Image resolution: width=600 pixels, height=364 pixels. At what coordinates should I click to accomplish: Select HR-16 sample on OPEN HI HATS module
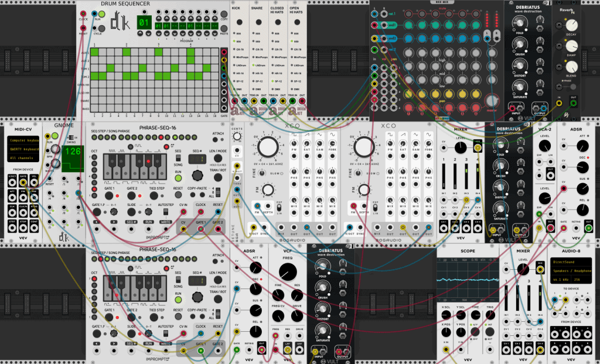coord(291,73)
